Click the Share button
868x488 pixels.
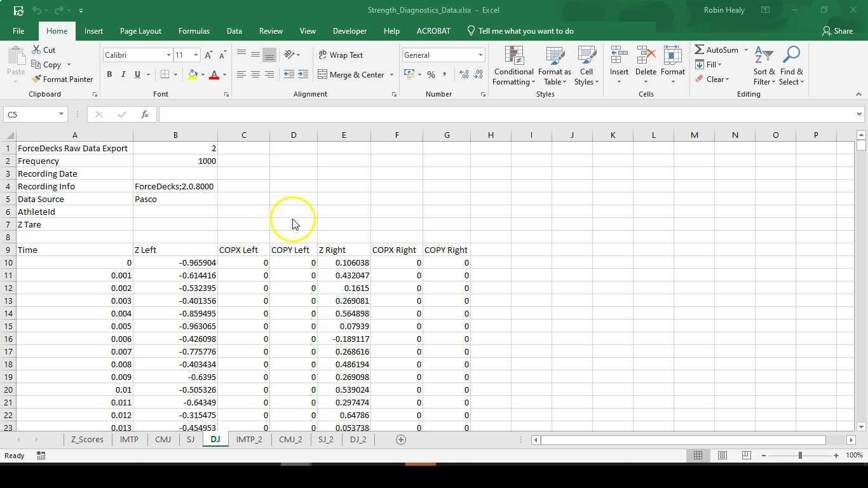838,30
